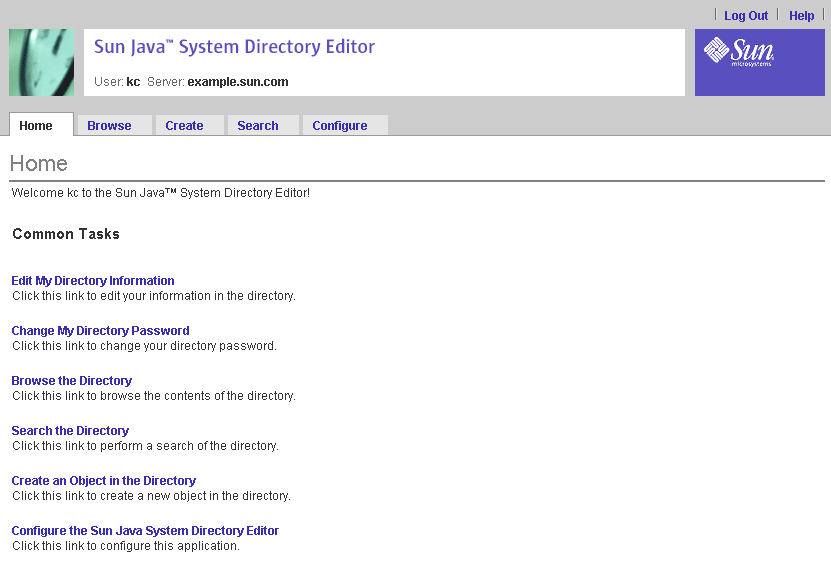Click the text 'perform a search of the directory'
831x565 pixels.
coord(189,446)
